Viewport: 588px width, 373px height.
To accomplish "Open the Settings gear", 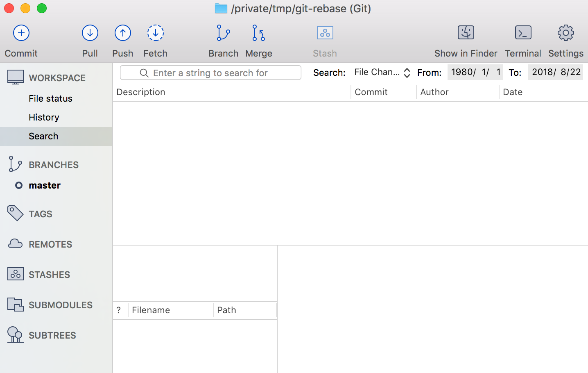I will pos(565,33).
